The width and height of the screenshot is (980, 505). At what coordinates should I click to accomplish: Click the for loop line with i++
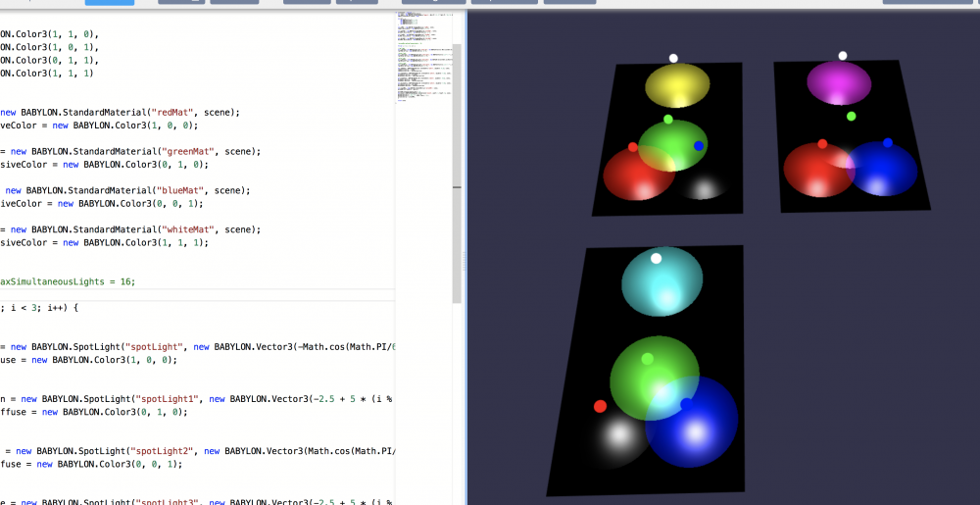pos(39,307)
